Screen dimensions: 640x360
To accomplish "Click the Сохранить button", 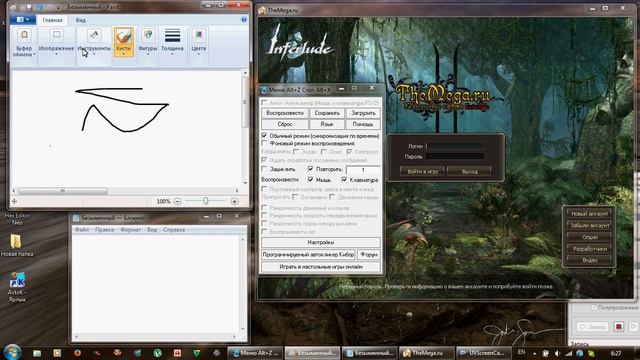I will click(327, 113).
